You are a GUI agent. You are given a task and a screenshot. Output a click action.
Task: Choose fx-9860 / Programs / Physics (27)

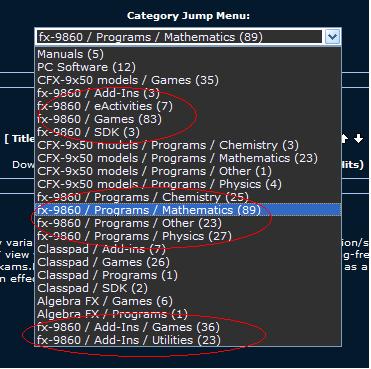coord(188,236)
